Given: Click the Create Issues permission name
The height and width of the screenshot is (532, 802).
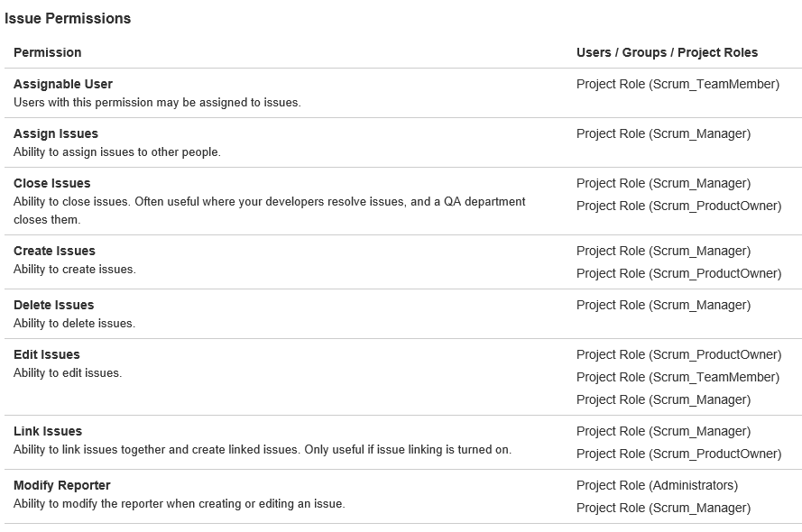Looking at the screenshot, I should point(54,251).
